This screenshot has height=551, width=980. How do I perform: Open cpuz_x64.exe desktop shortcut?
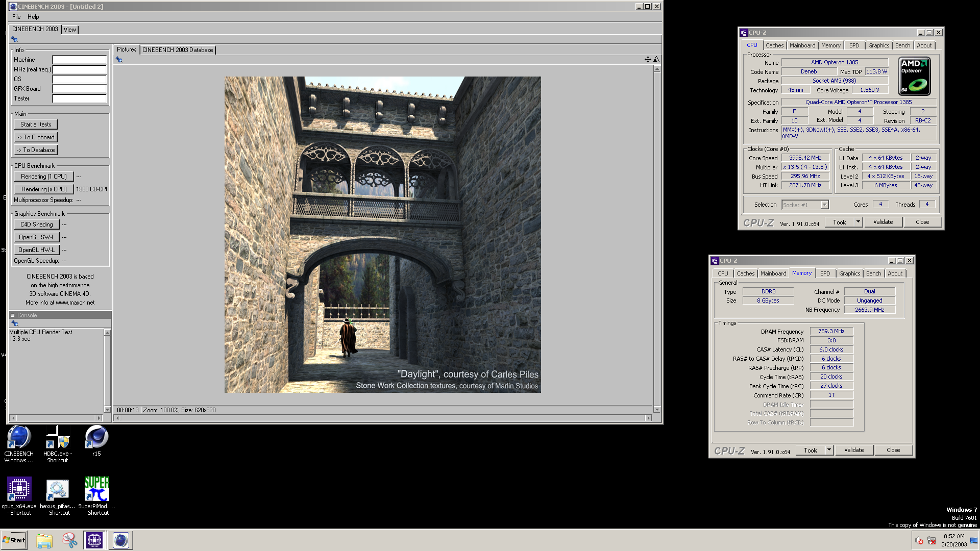(x=19, y=496)
